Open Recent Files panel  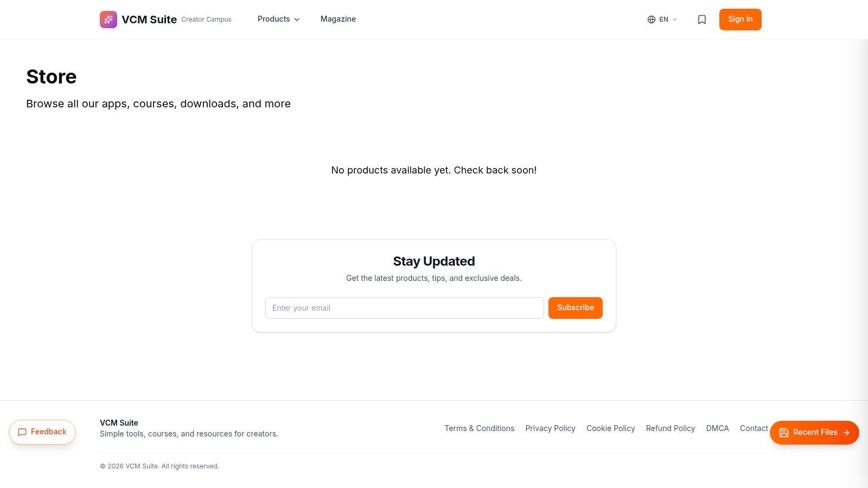[814, 432]
